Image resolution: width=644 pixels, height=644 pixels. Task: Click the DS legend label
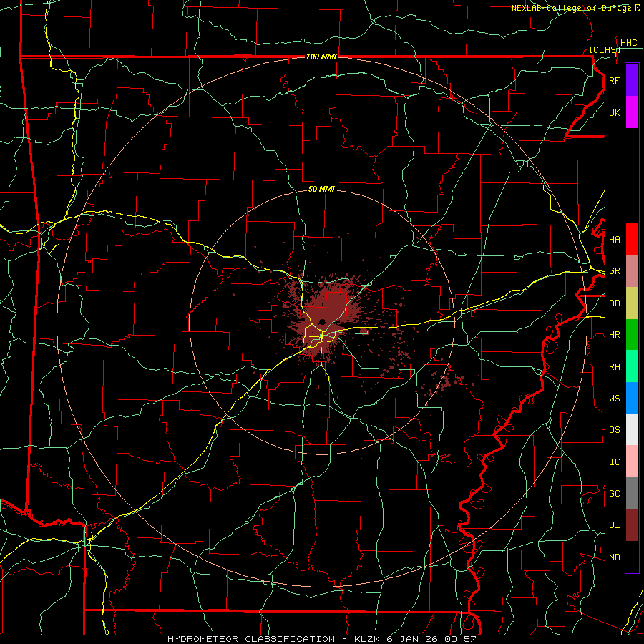(614, 430)
